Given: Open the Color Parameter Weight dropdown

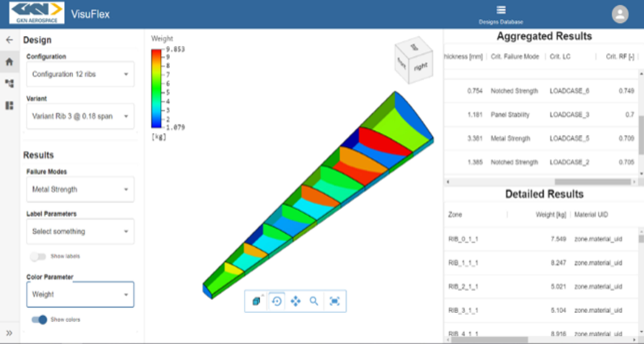Looking at the screenshot, I should (x=80, y=294).
